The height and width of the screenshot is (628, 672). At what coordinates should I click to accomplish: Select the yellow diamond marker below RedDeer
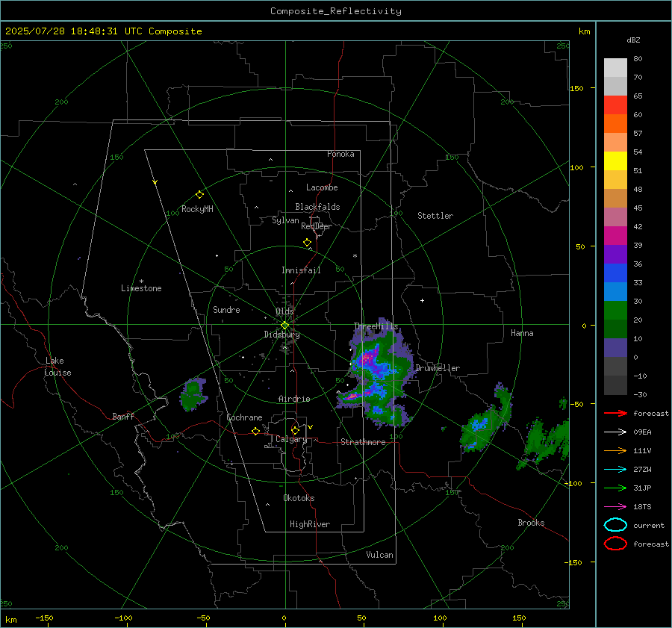(x=307, y=243)
